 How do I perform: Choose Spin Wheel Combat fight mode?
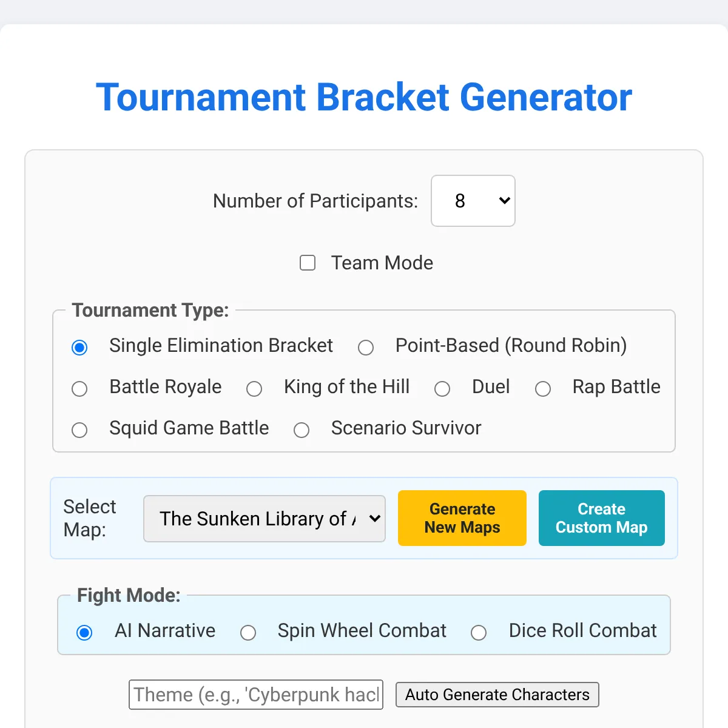click(x=248, y=633)
